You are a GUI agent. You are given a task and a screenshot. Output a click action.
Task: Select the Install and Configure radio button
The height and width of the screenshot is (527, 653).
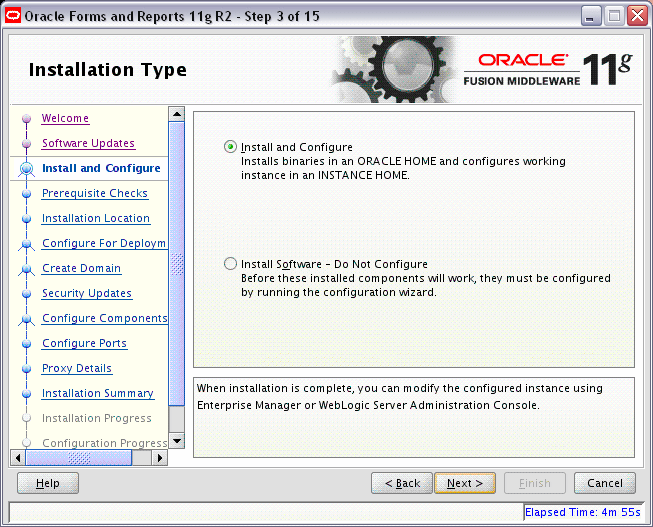pyautogui.click(x=230, y=147)
